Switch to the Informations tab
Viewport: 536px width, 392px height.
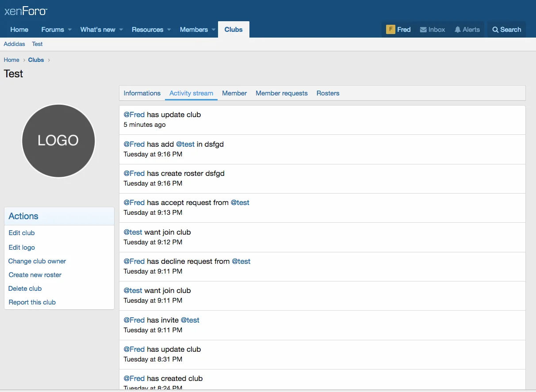(142, 93)
